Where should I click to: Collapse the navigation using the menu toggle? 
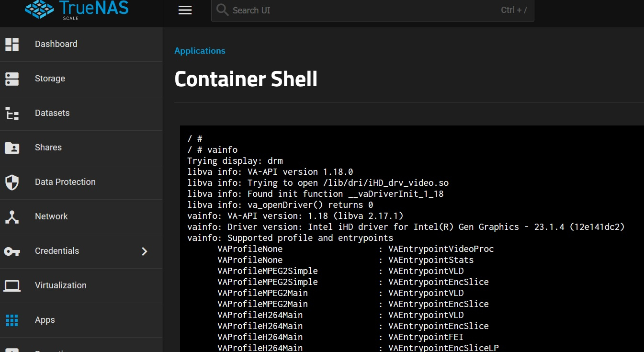tap(185, 10)
